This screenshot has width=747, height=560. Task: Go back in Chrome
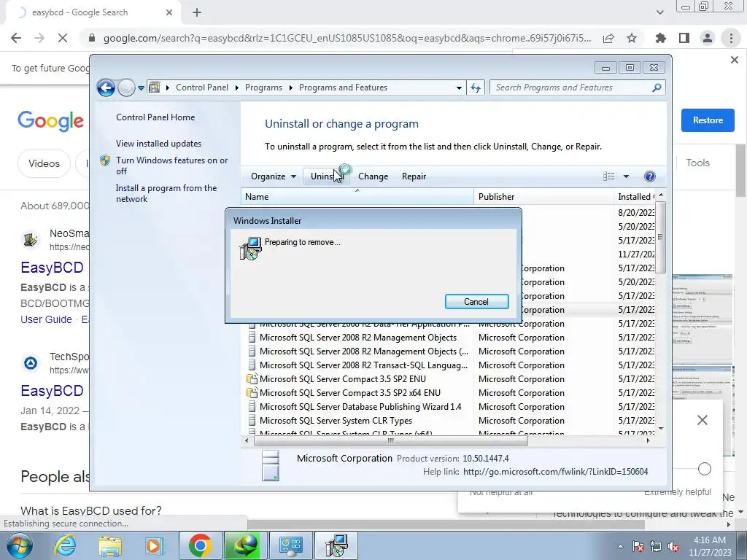16,38
